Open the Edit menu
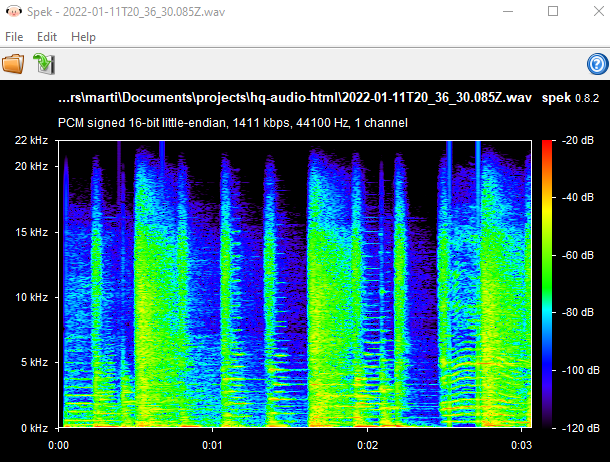This screenshot has height=462, width=610. pyautogui.click(x=47, y=37)
